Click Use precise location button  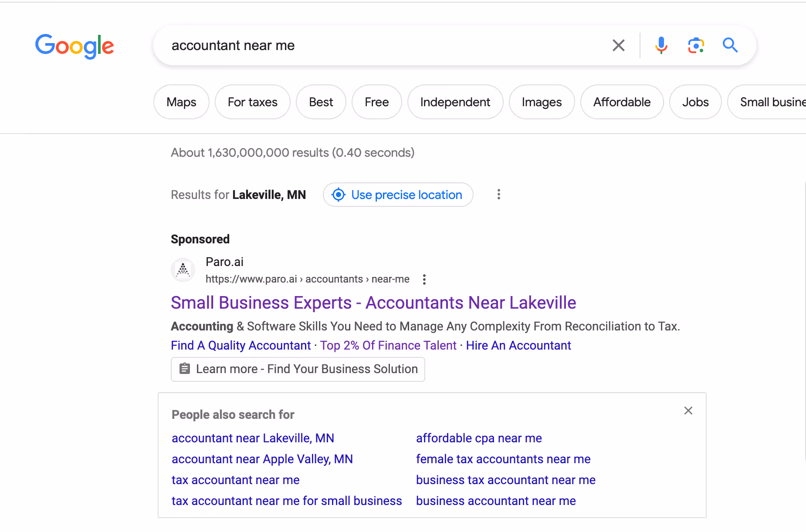pos(398,195)
